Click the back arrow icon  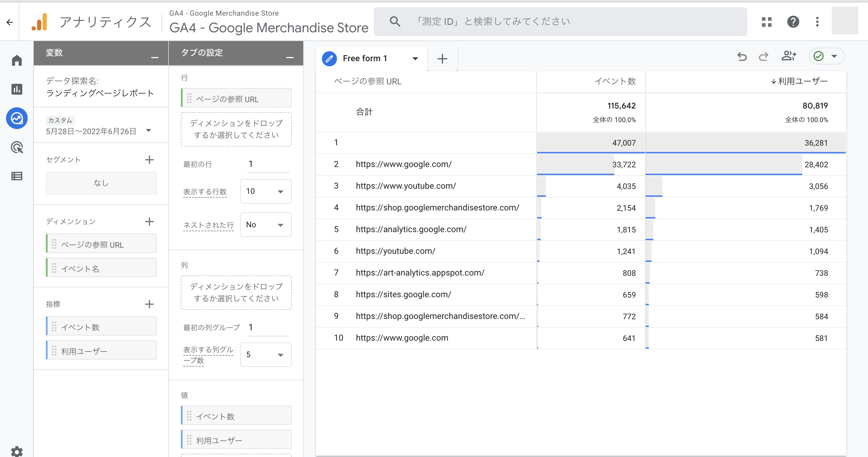(10, 22)
